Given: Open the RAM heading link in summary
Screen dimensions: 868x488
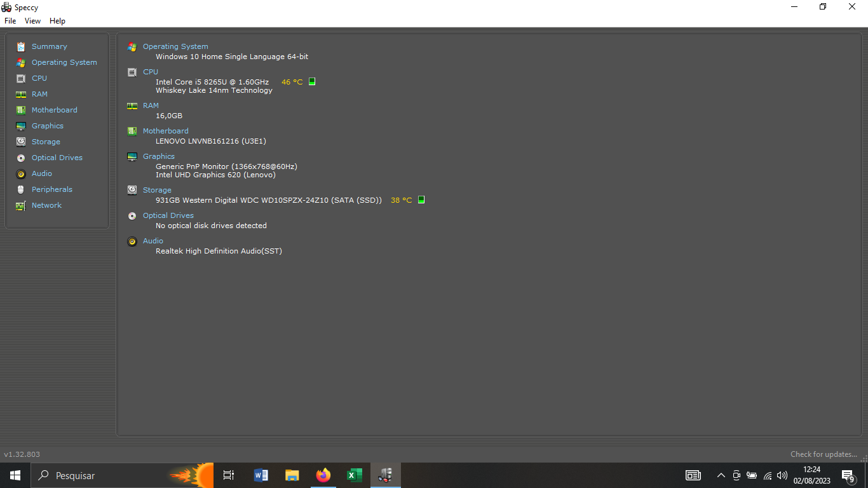Looking at the screenshot, I should click(x=151, y=105).
